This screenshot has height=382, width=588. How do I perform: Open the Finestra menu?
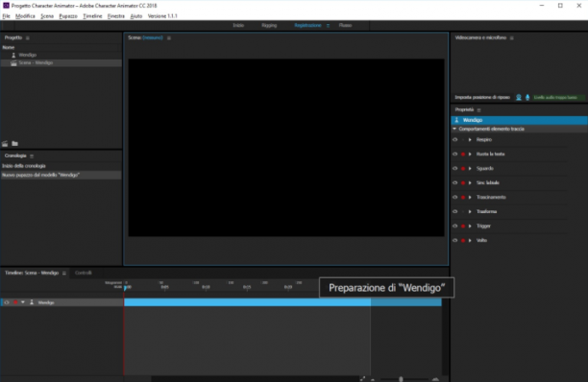click(116, 16)
